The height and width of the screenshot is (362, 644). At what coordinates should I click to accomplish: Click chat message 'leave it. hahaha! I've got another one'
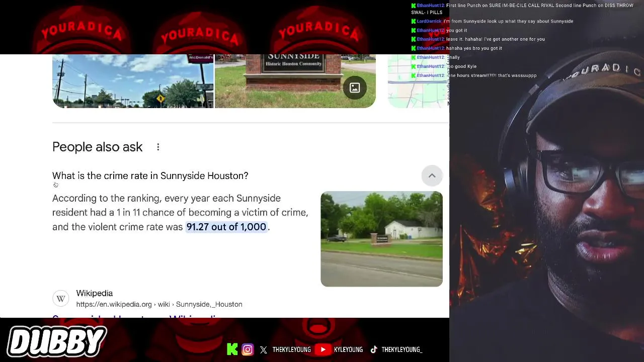[496, 39]
